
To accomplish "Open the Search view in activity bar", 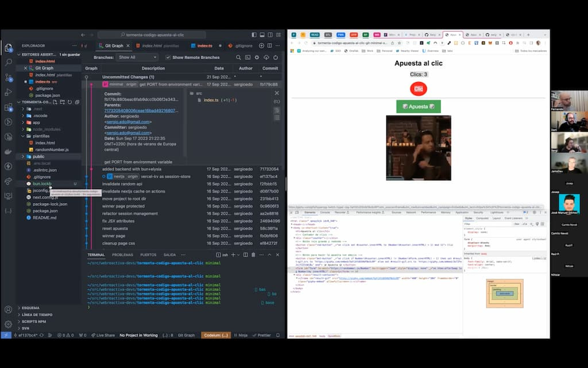I will (x=8, y=63).
